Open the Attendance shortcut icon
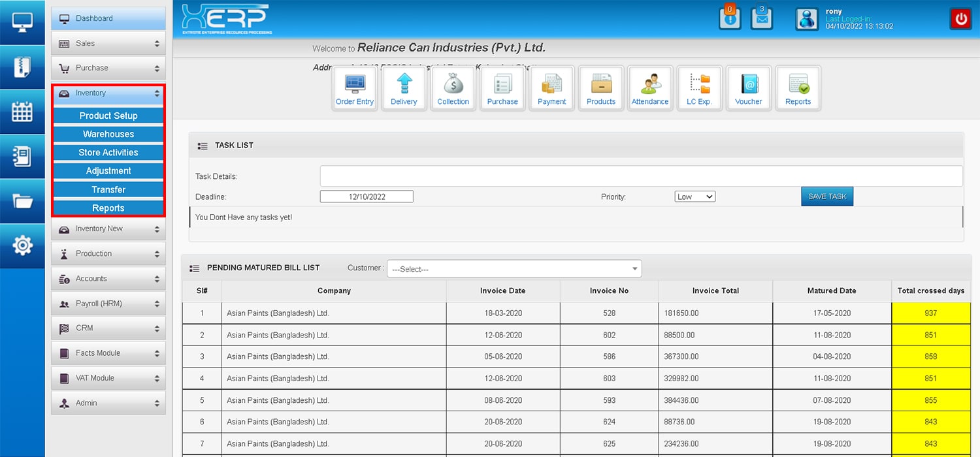This screenshot has width=980, height=457. tap(649, 88)
